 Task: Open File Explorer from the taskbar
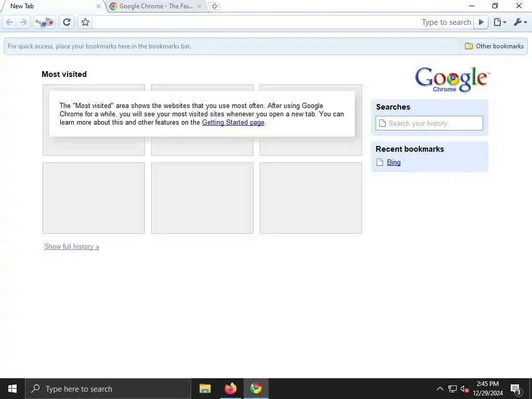click(x=205, y=389)
